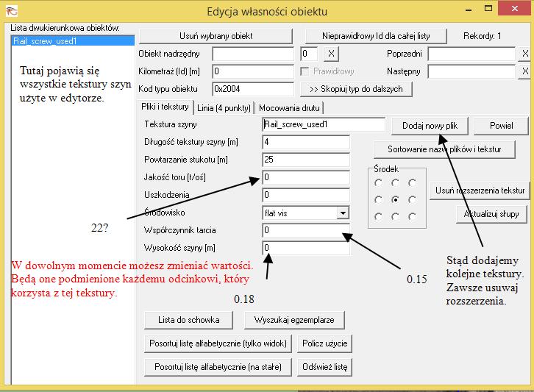Viewport: 534px width, 392px height.
Task: Maximize the Edycja własności obiektu window
Action: [x=488, y=9]
